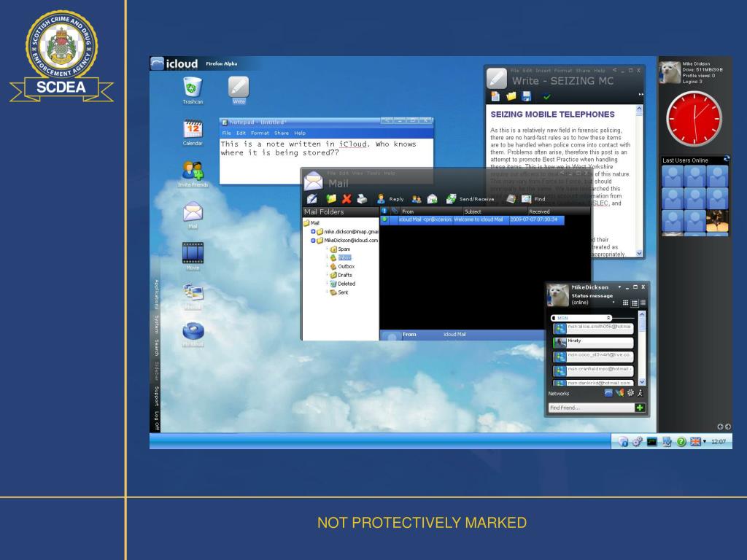Select the Drafts mail folder
747x560 pixels.
(x=341, y=275)
